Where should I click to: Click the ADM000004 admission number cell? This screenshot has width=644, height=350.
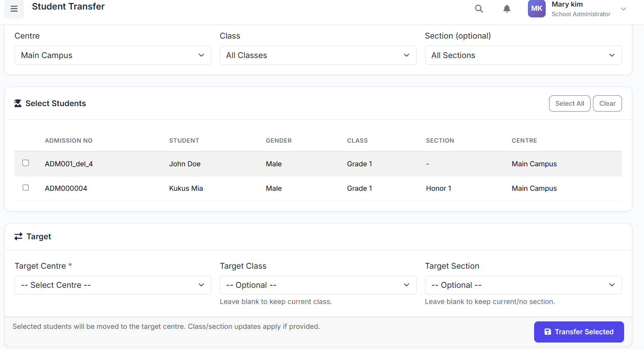point(66,188)
